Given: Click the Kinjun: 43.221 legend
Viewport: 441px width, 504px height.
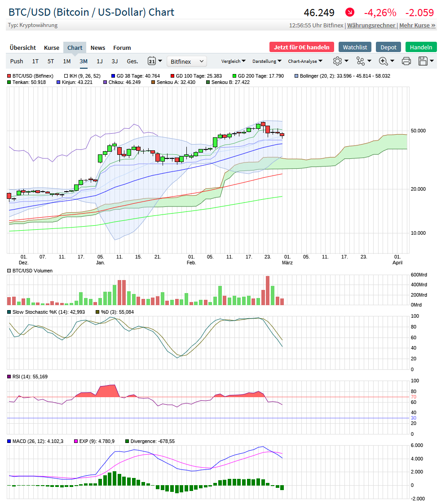Looking at the screenshot, I should tap(75, 82).
